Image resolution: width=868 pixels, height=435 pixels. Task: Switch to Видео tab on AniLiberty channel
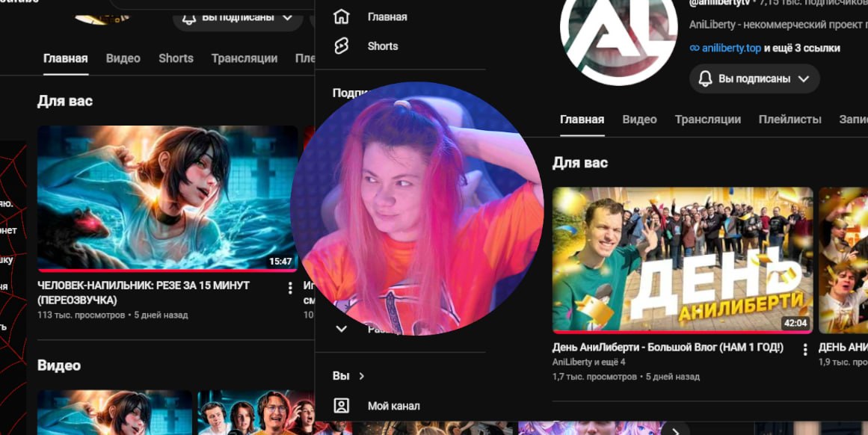click(639, 120)
